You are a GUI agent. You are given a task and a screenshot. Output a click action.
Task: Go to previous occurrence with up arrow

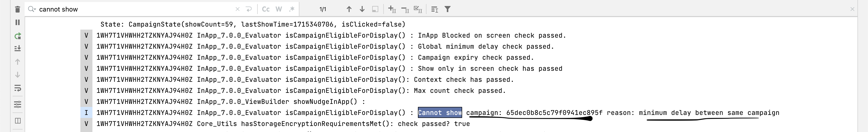[x=349, y=9]
